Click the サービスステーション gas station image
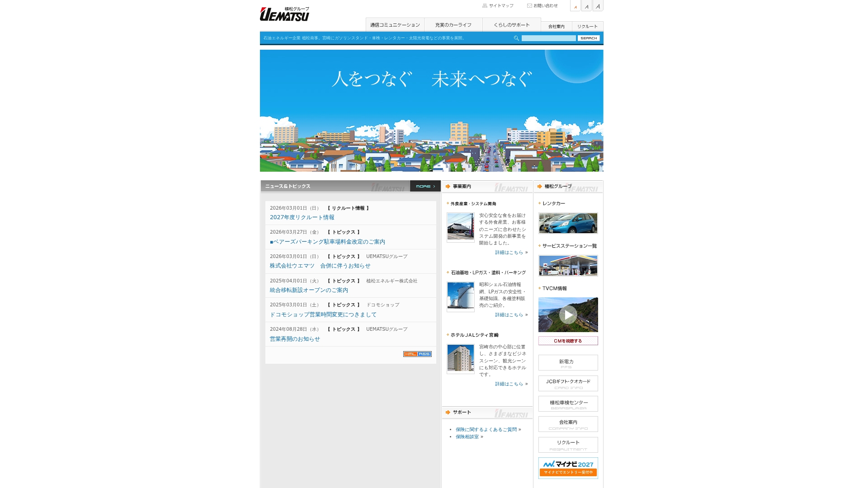The width and height of the screenshot is (868, 488). point(568,266)
